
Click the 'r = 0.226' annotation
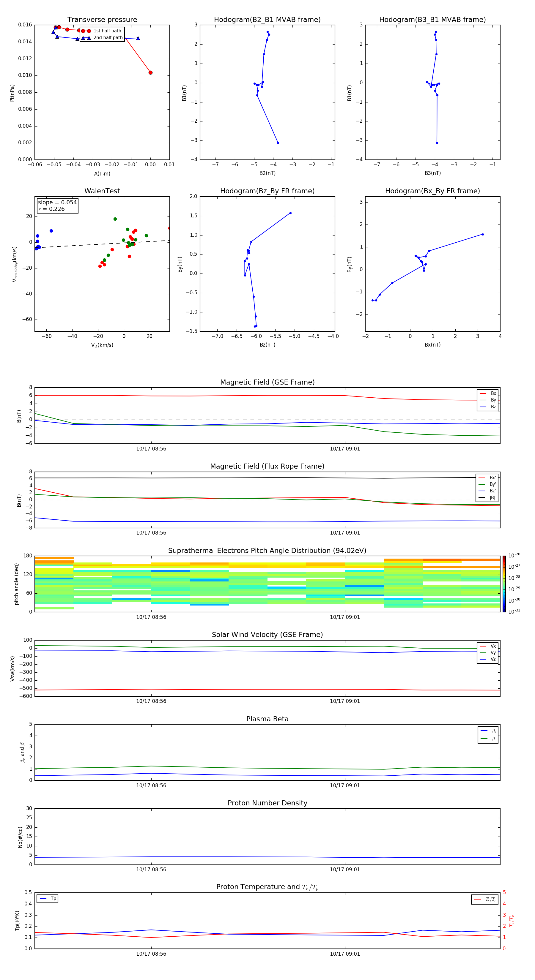[x=51, y=209]
